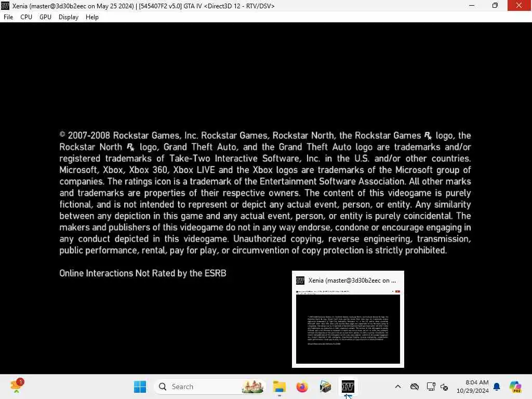
Task: Click the Search box festive castle icon
Action: [252, 387]
